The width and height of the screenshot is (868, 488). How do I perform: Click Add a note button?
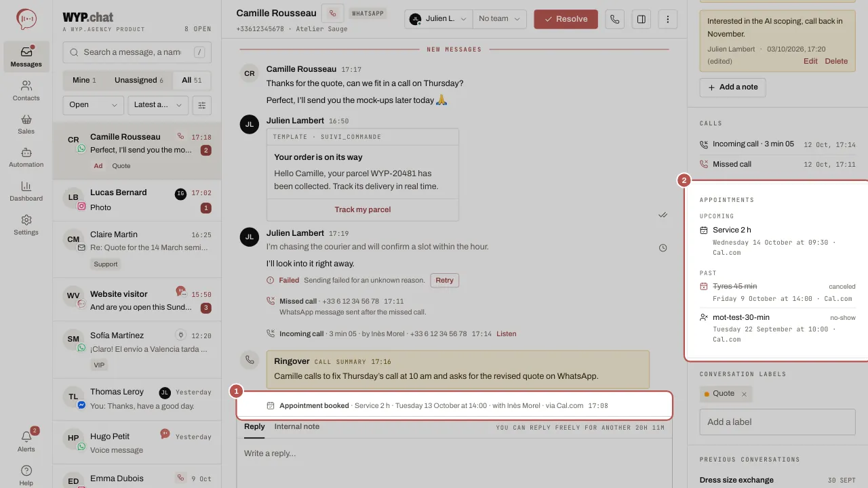click(732, 87)
